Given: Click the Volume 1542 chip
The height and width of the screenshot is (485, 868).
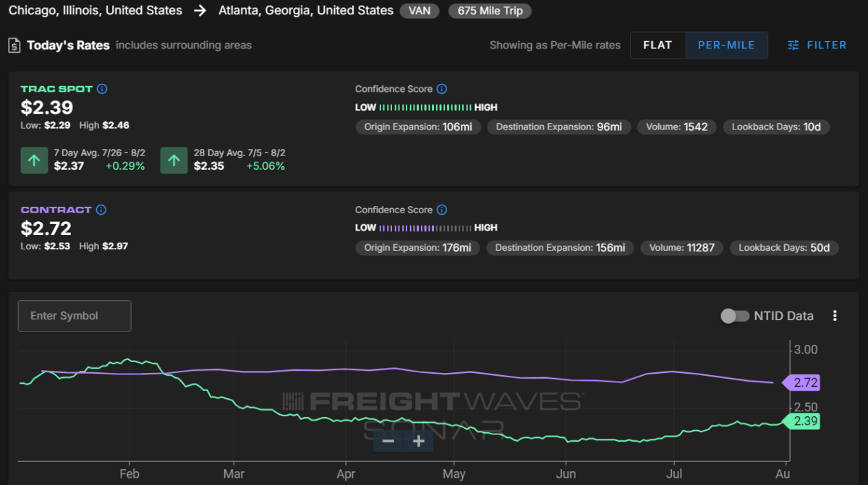Looking at the screenshot, I should tap(676, 126).
